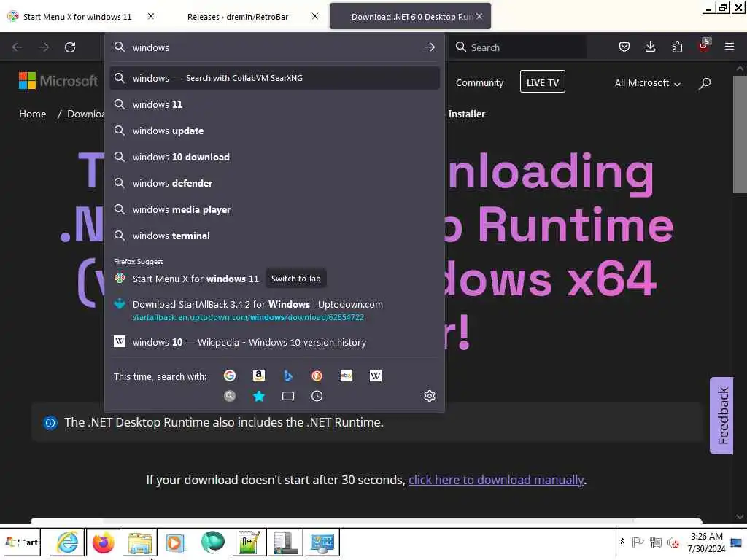Click the LIVE TV button
The height and width of the screenshot is (560, 747).
[x=542, y=82]
